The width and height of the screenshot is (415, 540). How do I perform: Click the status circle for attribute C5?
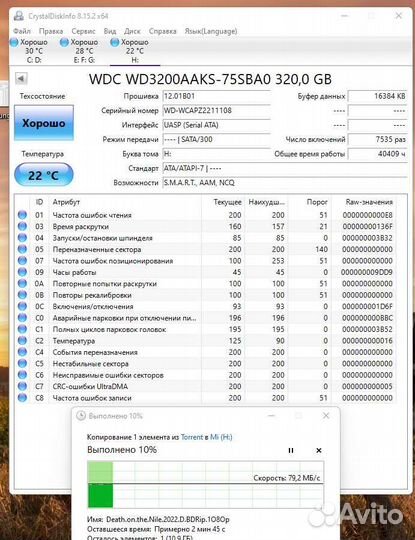[22, 363]
